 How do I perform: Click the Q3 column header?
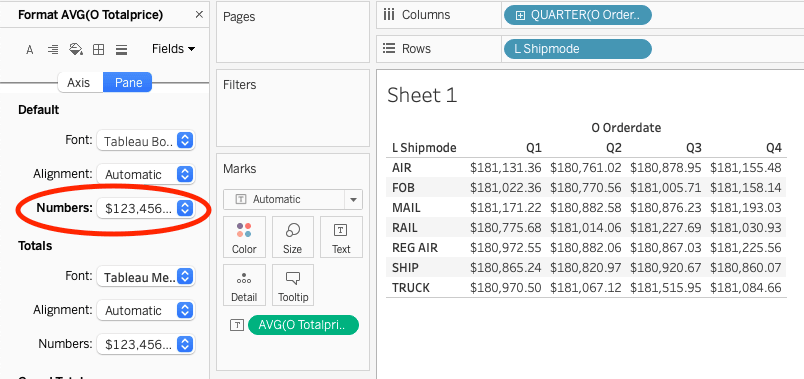(x=693, y=148)
